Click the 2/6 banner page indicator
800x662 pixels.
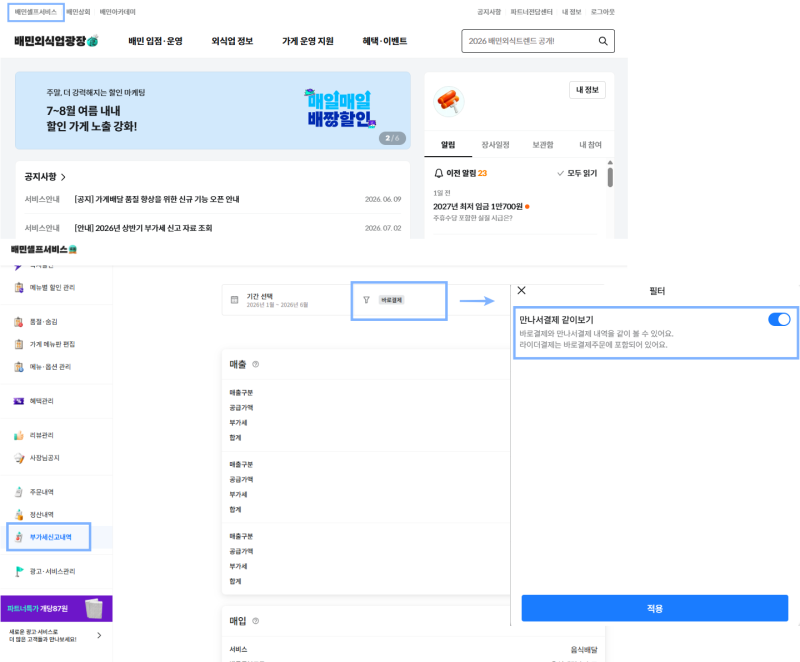pos(392,138)
